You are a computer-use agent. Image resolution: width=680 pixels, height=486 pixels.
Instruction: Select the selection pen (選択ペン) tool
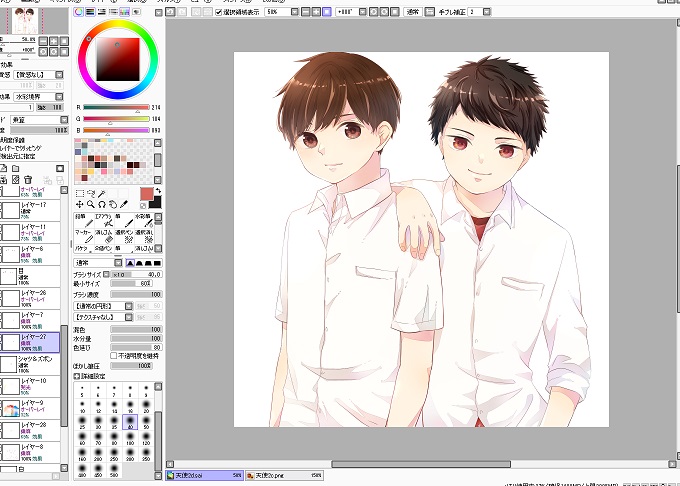coord(124,236)
